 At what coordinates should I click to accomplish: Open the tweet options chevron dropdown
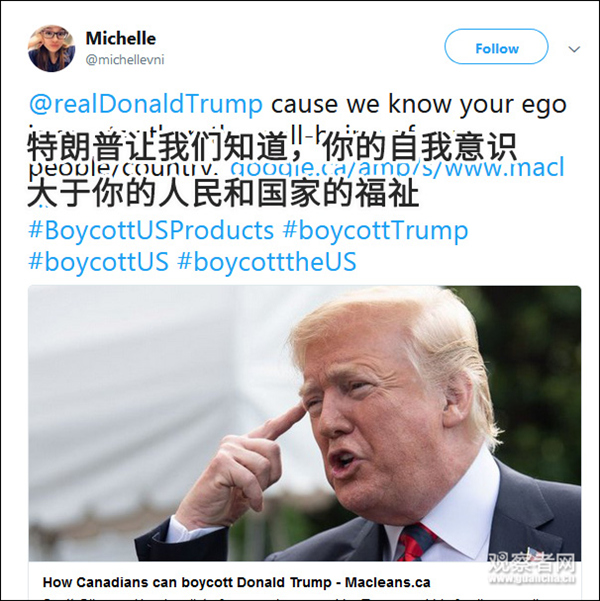pyautogui.click(x=574, y=49)
